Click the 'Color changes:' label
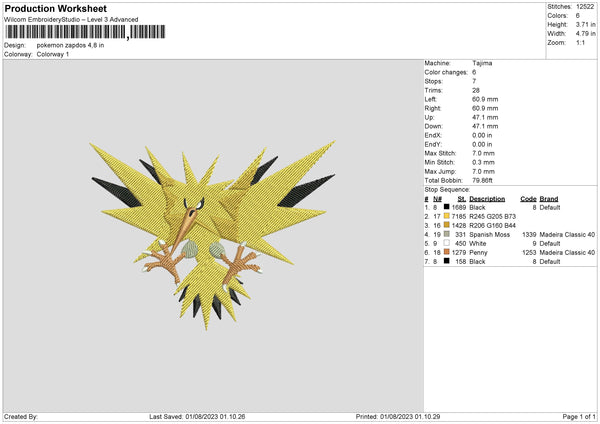The height and width of the screenshot is (424, 600). coord(446,72)
